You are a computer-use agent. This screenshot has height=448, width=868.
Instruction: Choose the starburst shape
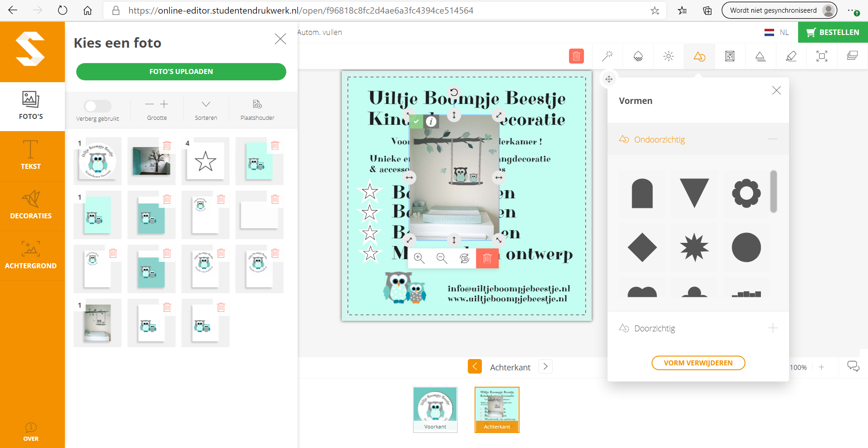tap(694, 247)
